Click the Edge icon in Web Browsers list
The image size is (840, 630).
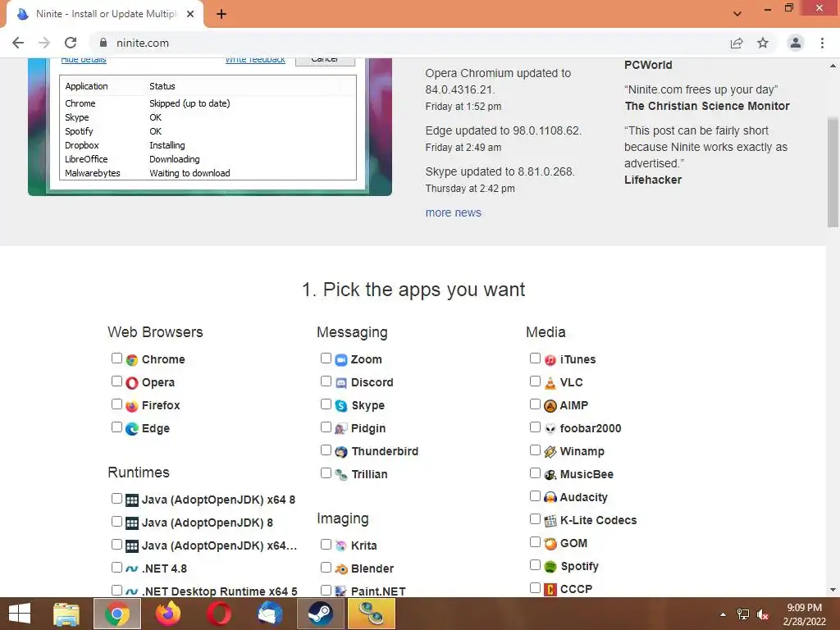click(x=132, y=429)
